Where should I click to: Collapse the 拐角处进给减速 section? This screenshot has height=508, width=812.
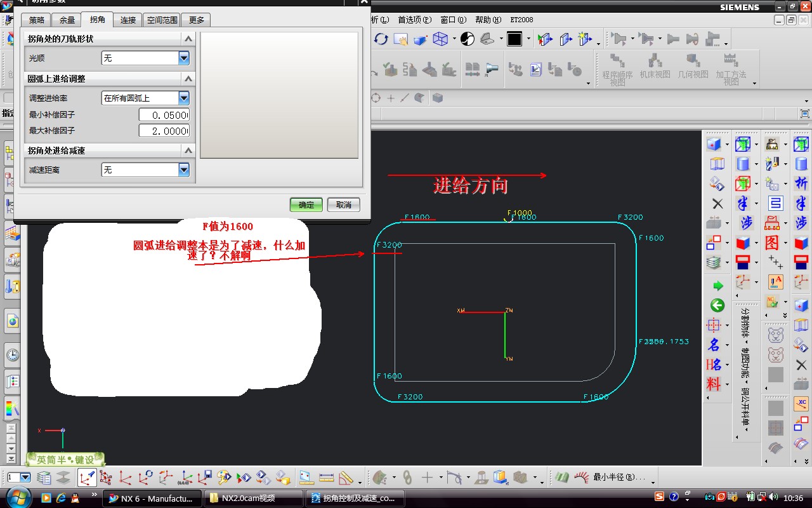(188, 150)
